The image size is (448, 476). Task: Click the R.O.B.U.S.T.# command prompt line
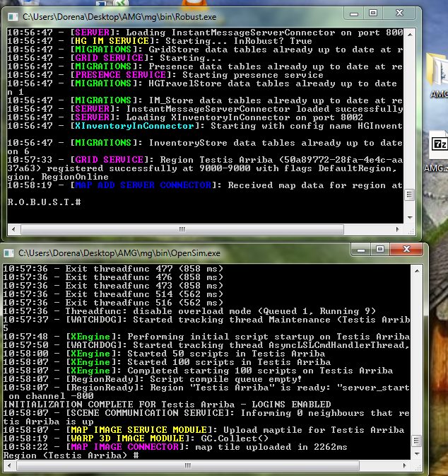[x=44, y=202]
